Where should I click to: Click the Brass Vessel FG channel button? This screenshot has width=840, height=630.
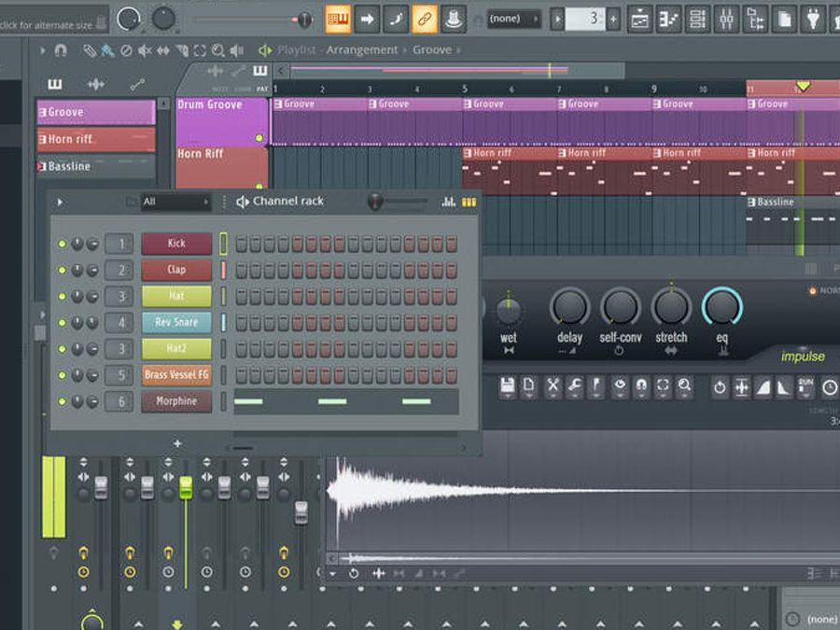(x=176, y=375)
